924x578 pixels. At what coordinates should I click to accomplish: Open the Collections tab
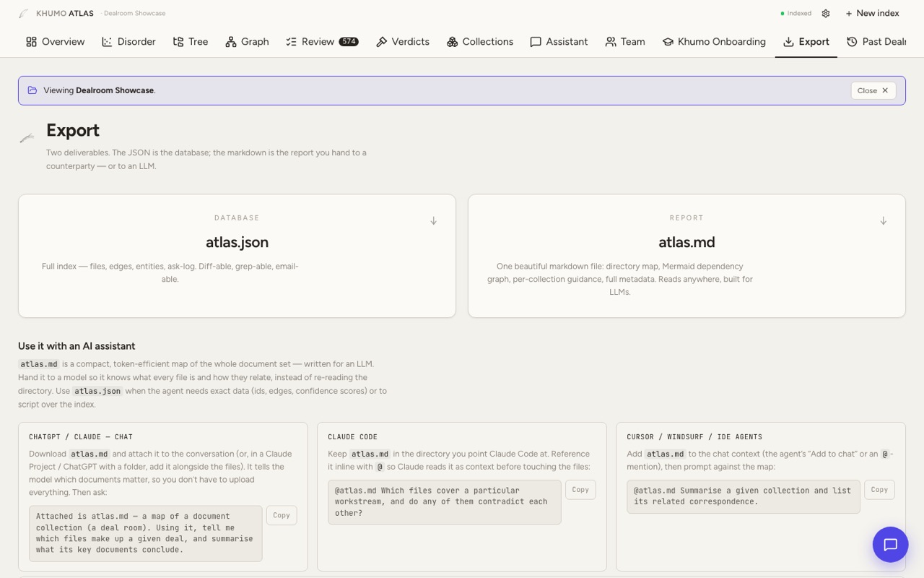coord(480,42)
